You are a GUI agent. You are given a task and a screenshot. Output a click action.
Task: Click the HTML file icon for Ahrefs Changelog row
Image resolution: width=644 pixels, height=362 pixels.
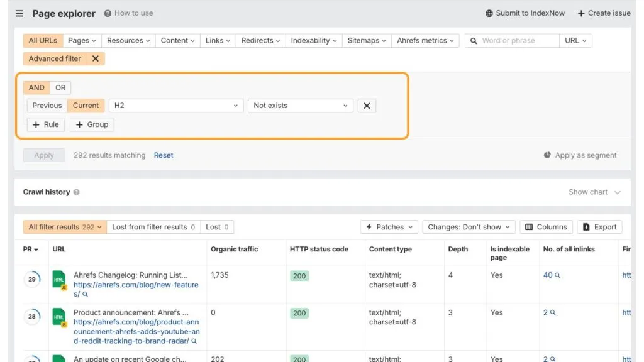point(59,280)
